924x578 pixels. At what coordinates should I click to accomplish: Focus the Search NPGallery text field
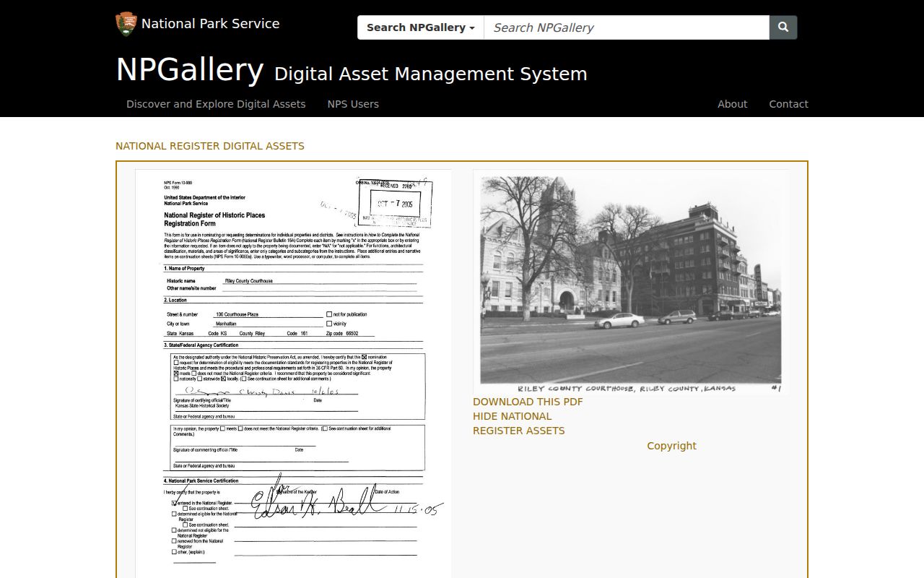click(x=627, y=27)
